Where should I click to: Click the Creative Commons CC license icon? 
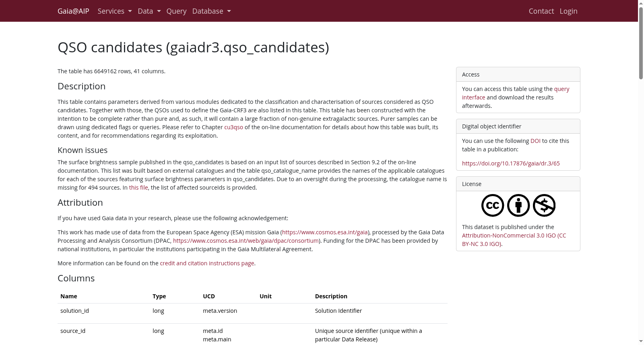coord(493,205)
